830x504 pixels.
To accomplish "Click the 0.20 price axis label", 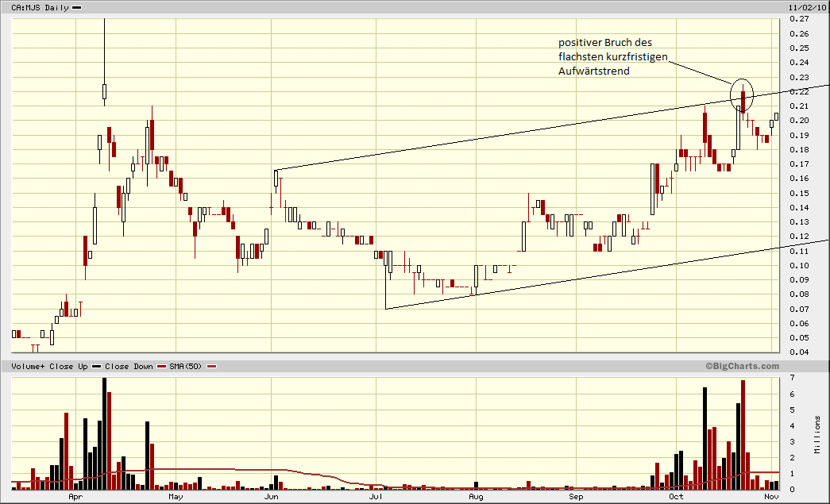I will click(799, 121).
